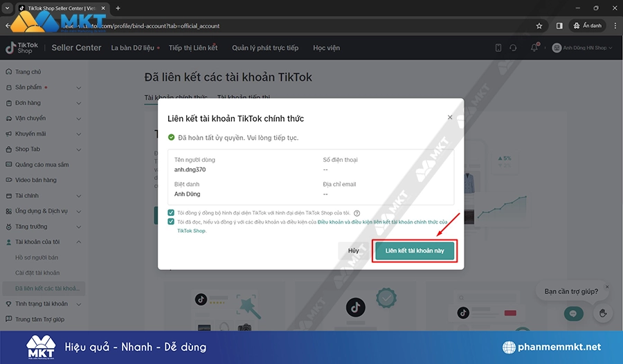Dismiss the Bạn cần trợ giúp bubble

point(607,286)
